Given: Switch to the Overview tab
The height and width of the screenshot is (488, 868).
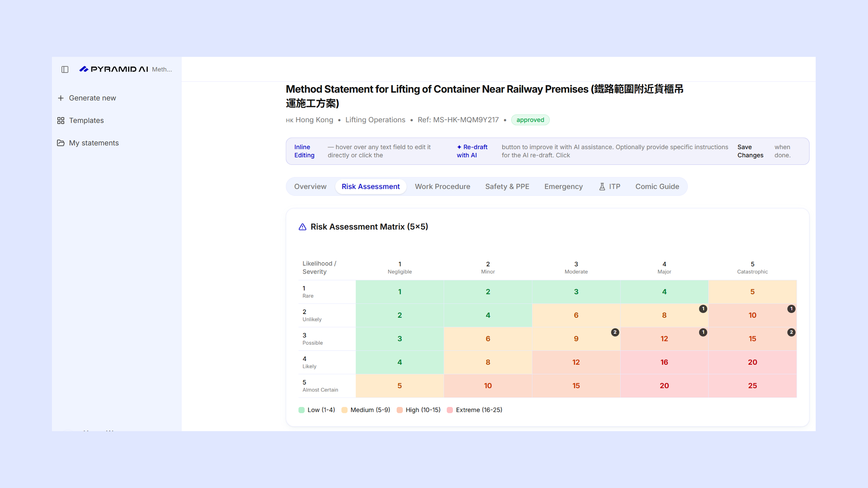Looking at the screenshot, I should click(x=310, y=187).
